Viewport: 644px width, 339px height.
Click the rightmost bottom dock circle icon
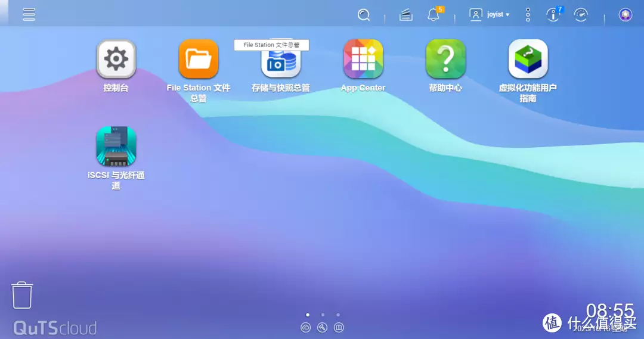tap(339, 328)
